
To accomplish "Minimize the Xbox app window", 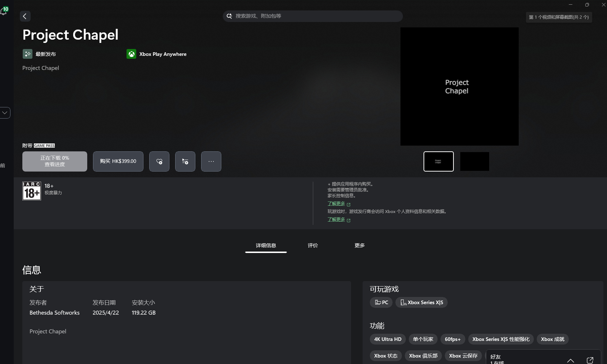I will click(571, 5).
